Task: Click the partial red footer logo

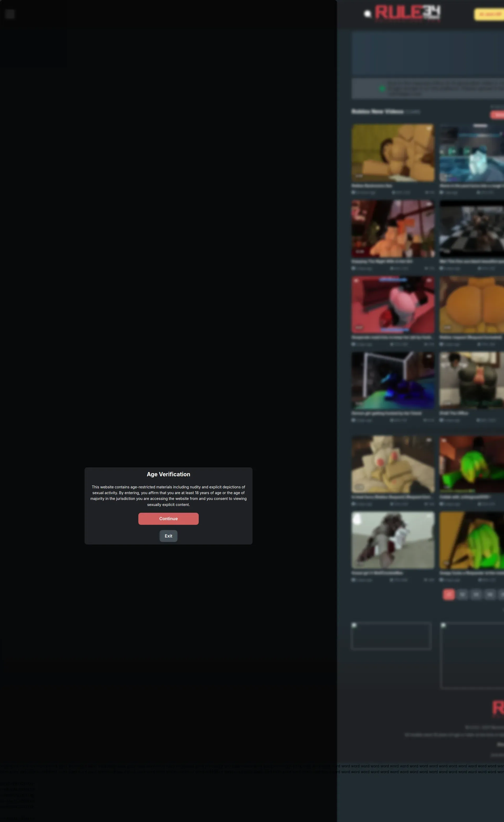Action: (498, 707)
